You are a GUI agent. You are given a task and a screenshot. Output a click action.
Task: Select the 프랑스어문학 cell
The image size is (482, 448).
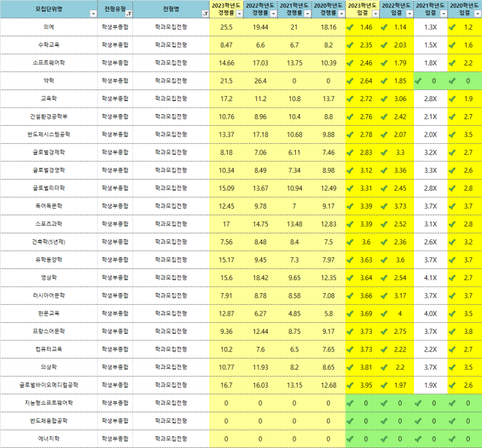tap(49, 331)
